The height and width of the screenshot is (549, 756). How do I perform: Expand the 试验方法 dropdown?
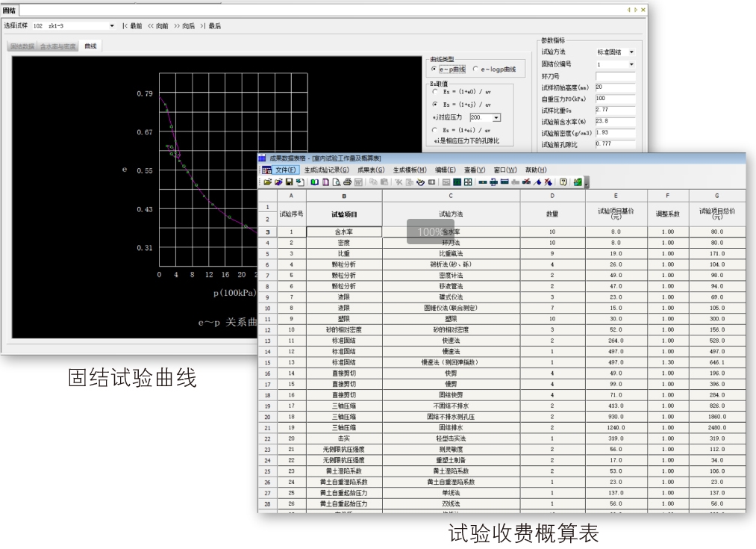[x=631, y=52]
